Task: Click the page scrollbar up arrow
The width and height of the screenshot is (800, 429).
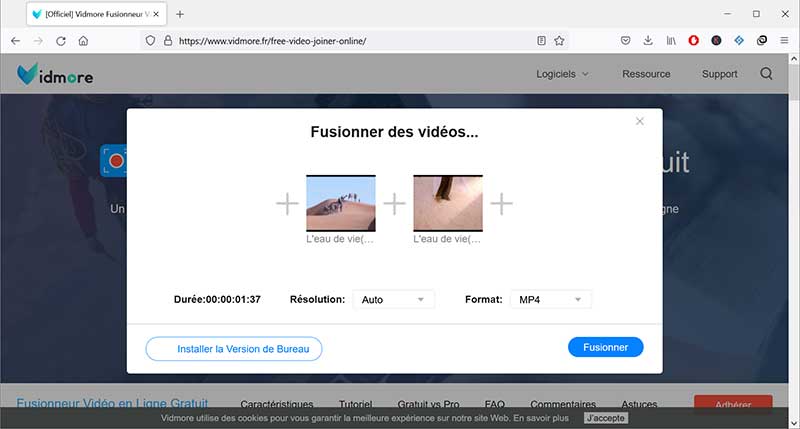Action: [794, 59]
